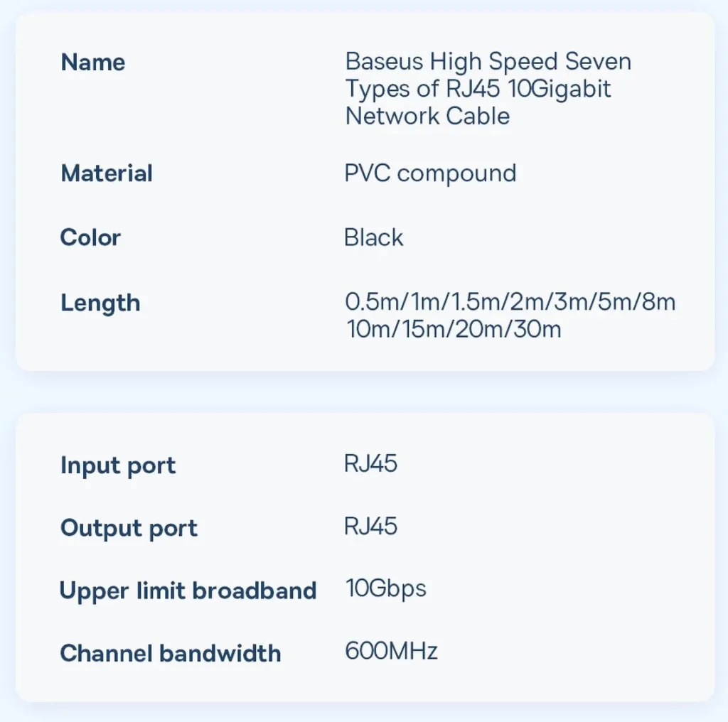The image size is (728, 722).
Task: Click the Input port label
Action: pos(118,466)
